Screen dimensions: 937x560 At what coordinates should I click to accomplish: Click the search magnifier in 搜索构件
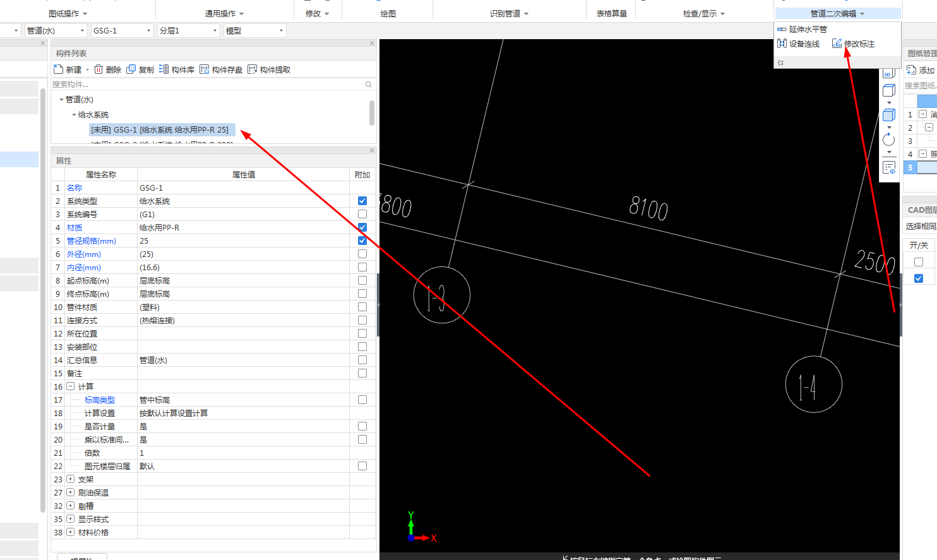[x=368, y=84]
